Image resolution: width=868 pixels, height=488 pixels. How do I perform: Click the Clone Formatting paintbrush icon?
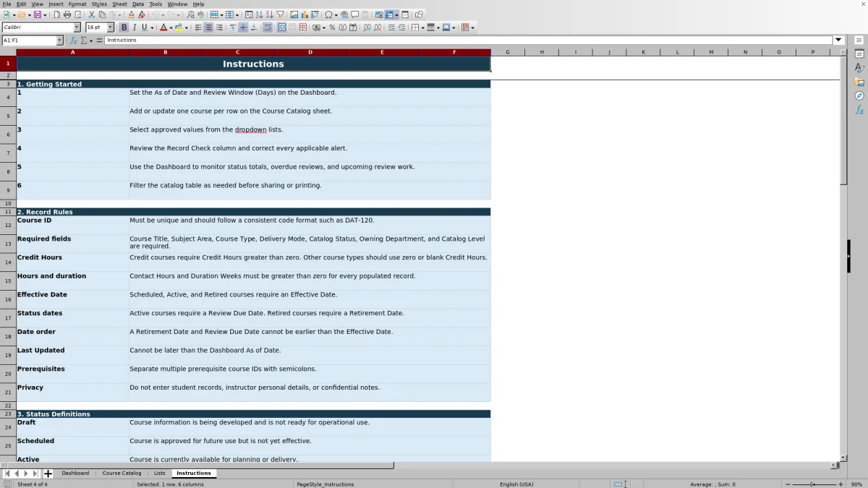click(131, 14)
